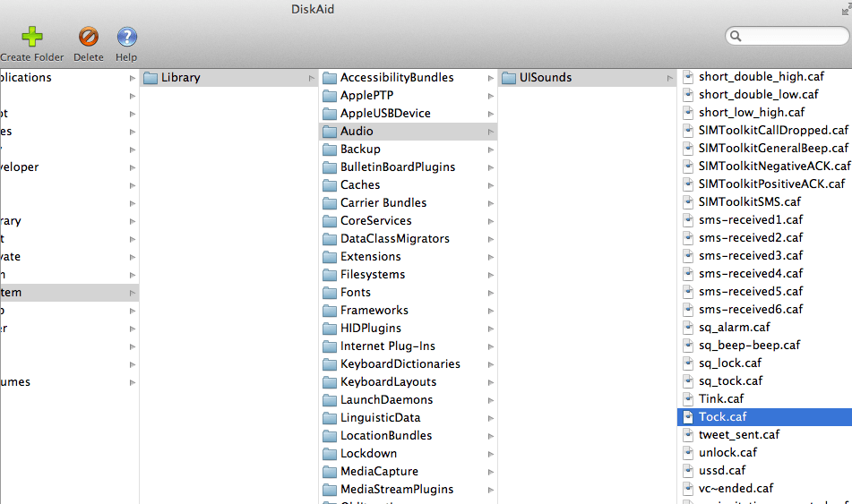Select the Carrier Bundles folder
852x504 pixels.
pyautogui.click(x=383, y=203)
